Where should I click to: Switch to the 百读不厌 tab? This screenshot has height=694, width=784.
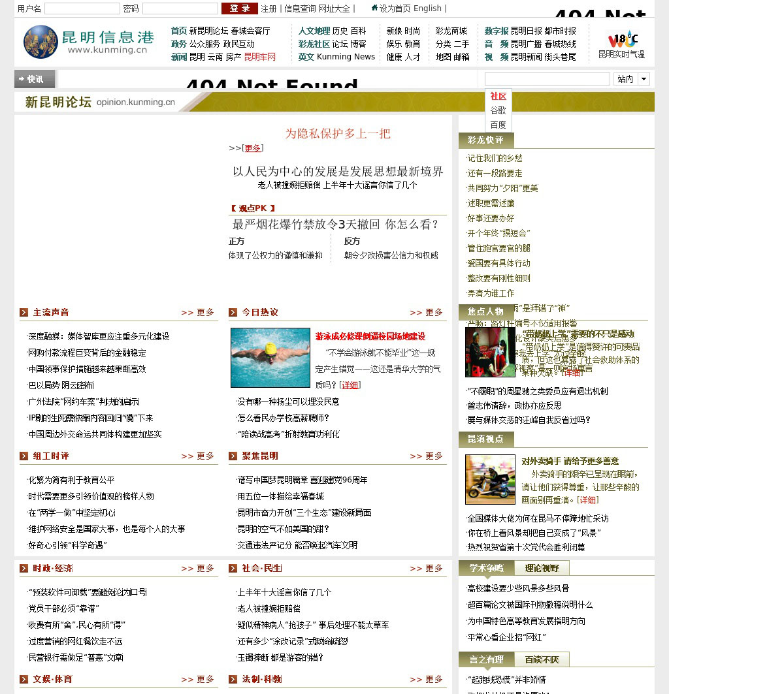click(542, 659)
